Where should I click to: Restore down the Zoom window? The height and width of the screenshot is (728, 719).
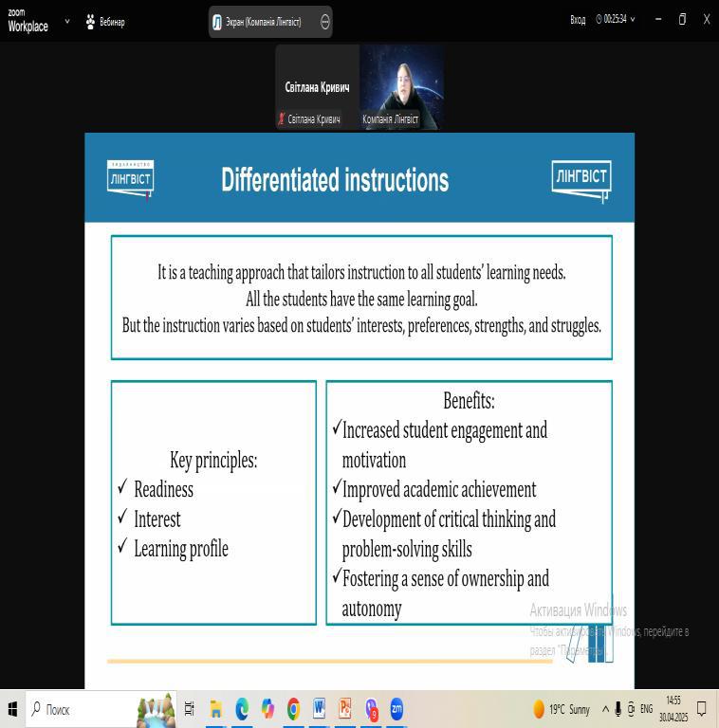click(x=682, y=19)
